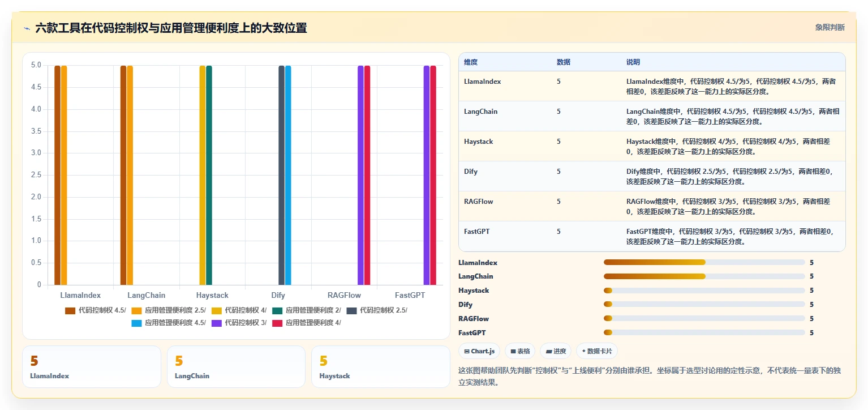868x410 pixels.
Task: Click the footnote paragraph beginning 这张图帮助团队
Action: (650, 377)
